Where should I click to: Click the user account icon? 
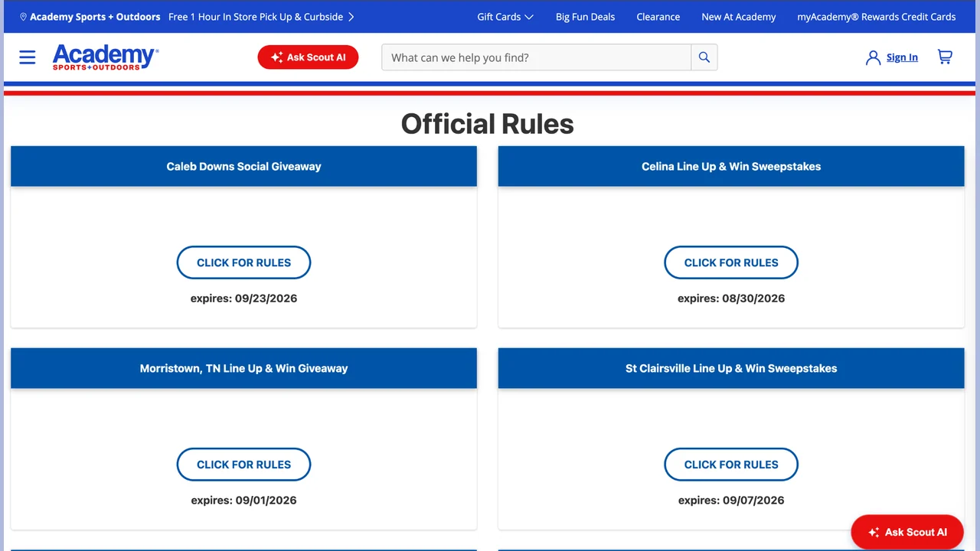[x=873, y=57]
